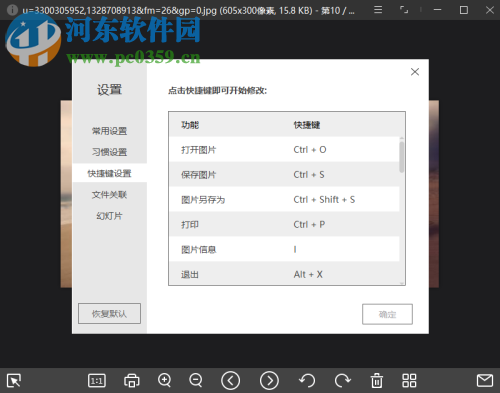Click Ctrl + Shift + S shortcut
This screenshot has height=393, width=500.
pos(324,200)
